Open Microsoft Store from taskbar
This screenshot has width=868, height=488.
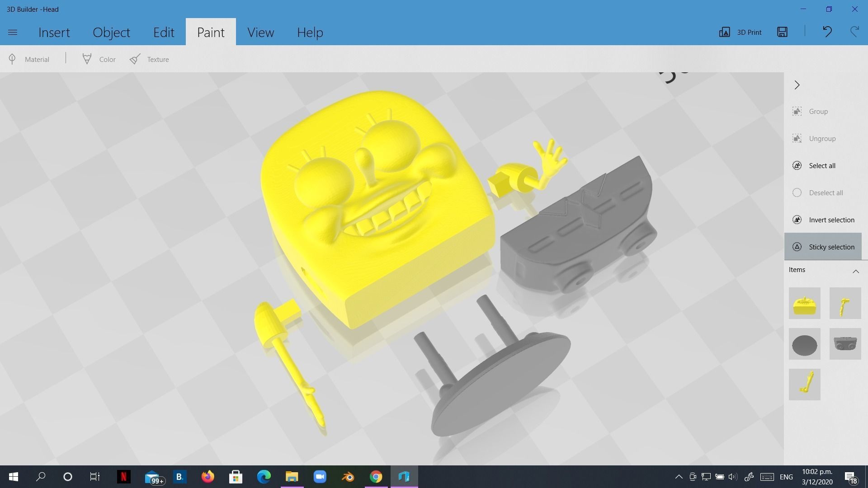pos(236,477)
